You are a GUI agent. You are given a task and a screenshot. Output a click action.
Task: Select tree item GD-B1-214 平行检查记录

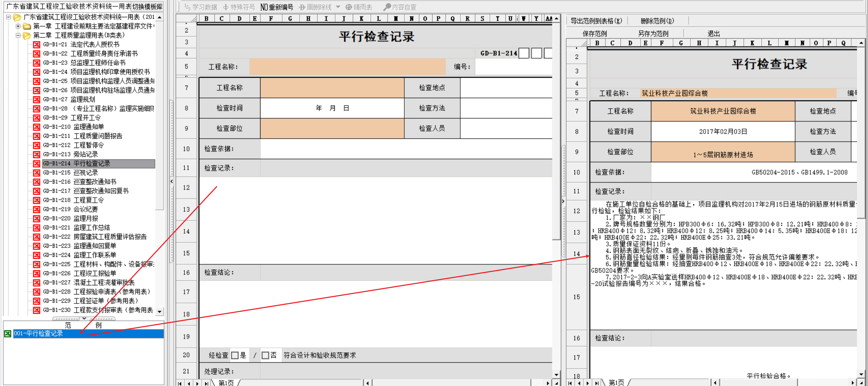point(99,163)
